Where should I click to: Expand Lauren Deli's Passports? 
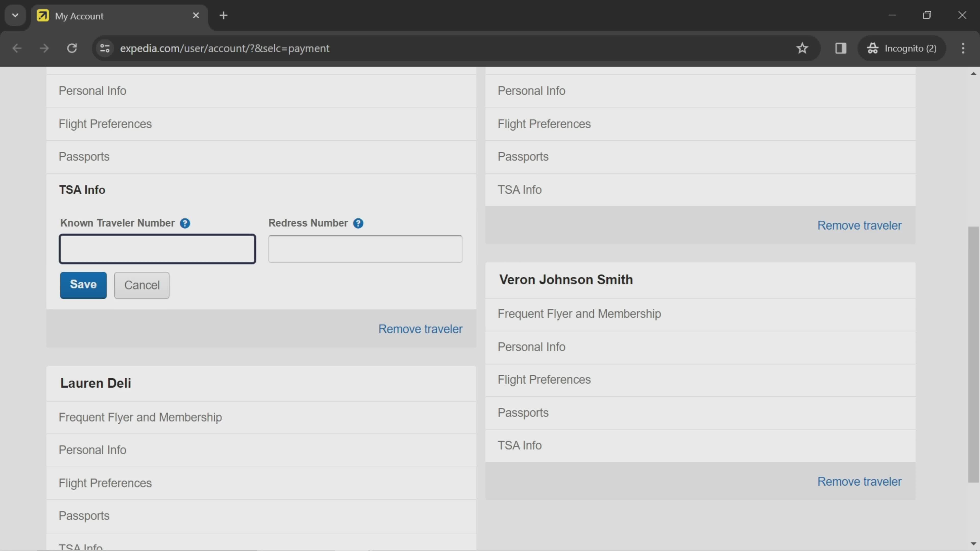261,516
